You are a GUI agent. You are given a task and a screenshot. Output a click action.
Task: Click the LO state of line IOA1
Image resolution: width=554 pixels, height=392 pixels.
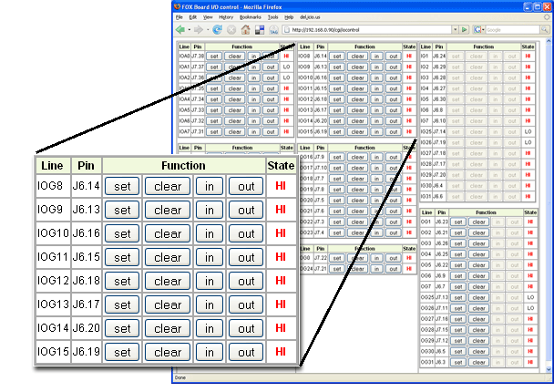[x=286, y=67]
